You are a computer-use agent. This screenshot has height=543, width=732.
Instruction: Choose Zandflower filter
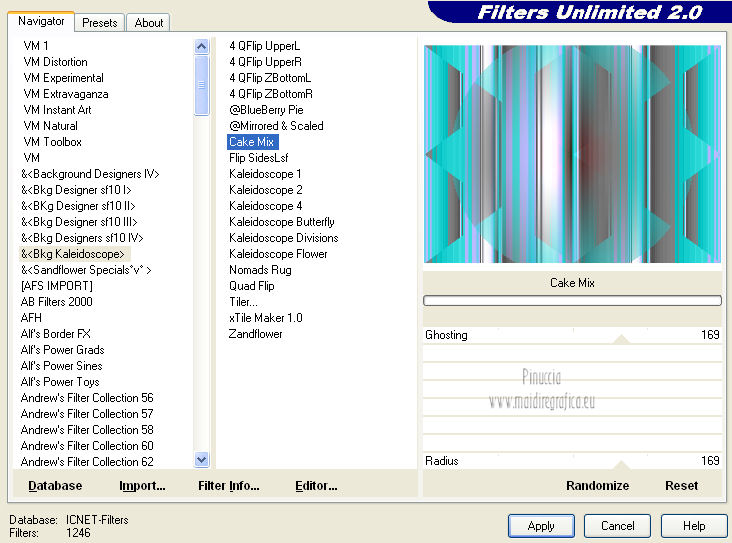(255, 333)
